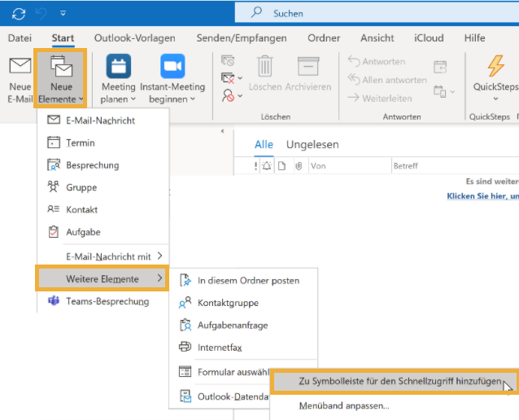Open the Meeting planen dropdown
519x420 pixels.
(119, 79)
